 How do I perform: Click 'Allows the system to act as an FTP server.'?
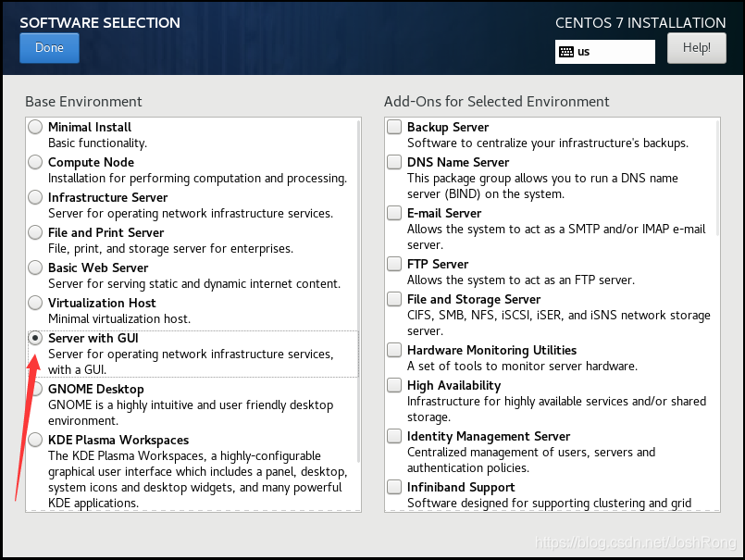pyautogui.click(x=521, y=280)
